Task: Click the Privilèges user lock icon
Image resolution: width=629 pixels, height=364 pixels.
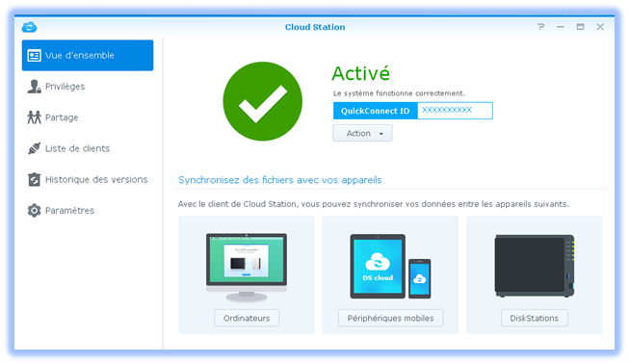Action: [34, 87]
